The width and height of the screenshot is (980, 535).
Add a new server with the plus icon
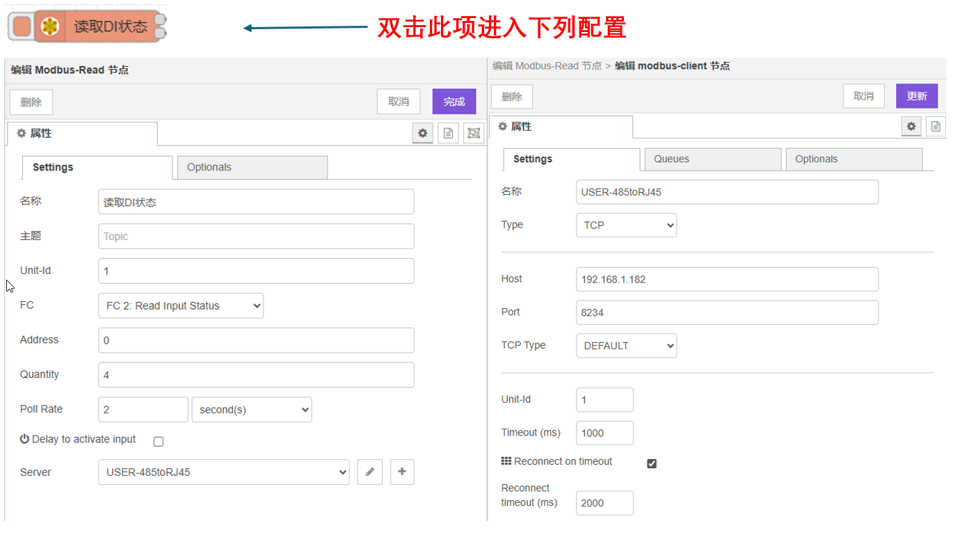tap(402, 472)
